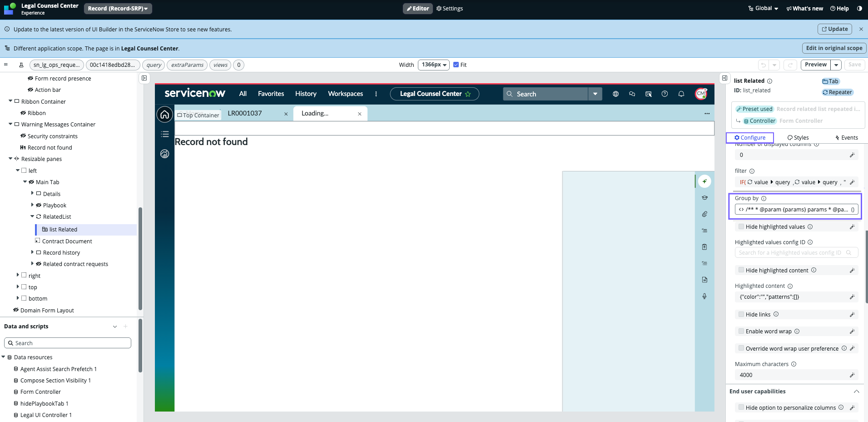Screen dimensions: 868x422
Task: Switch to the Events tab
Action: [x=846, y=137]
